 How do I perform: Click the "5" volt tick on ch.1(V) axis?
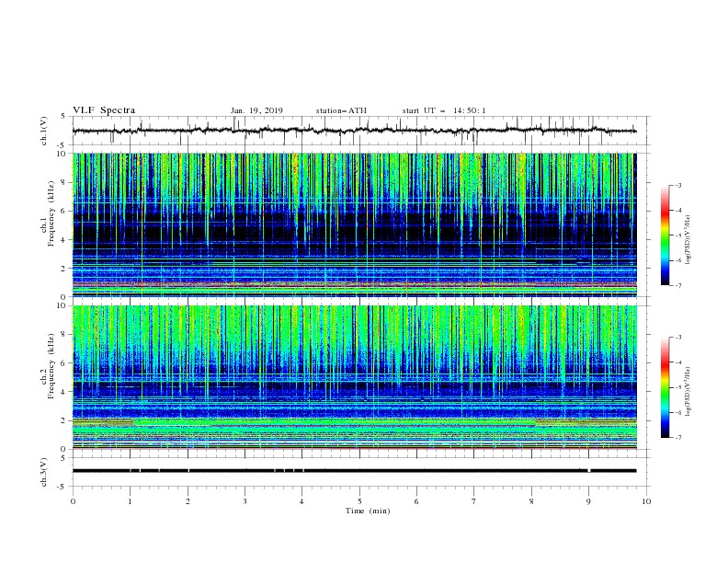coord(63,116)
